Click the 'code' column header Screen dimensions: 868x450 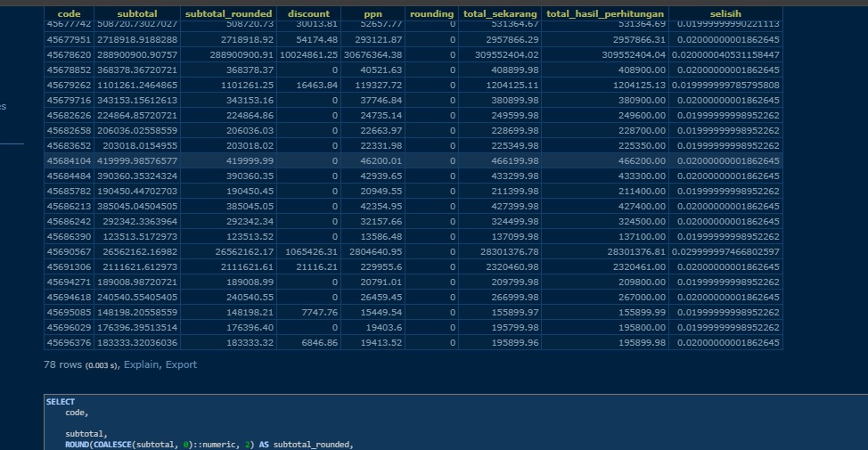[69, 14]
